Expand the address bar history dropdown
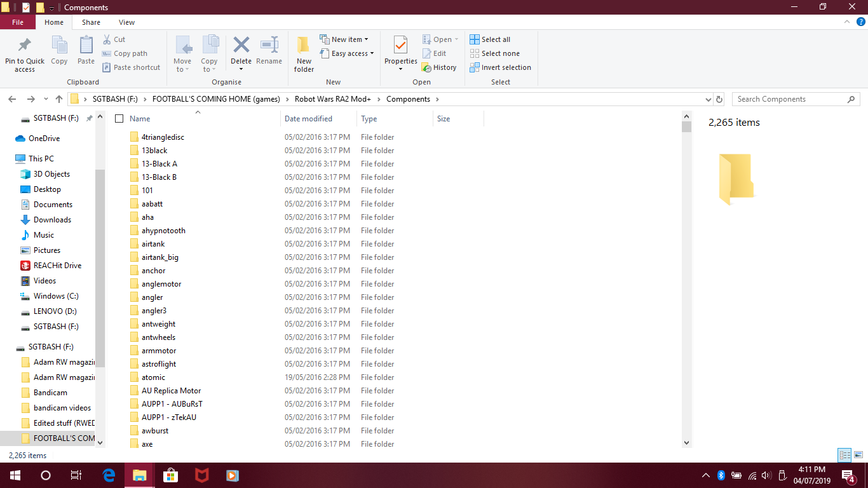The height and width of the screenshot is (488, 868). [709, 99]
